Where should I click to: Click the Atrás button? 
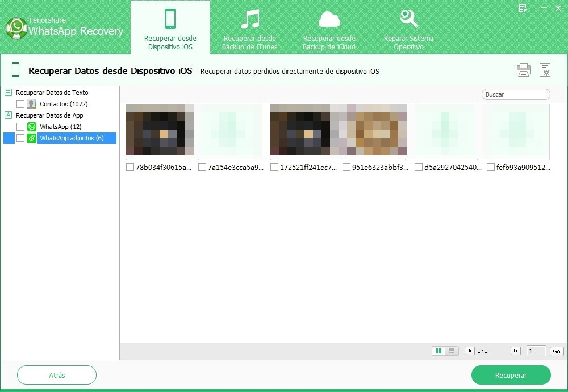pos(57,375)
